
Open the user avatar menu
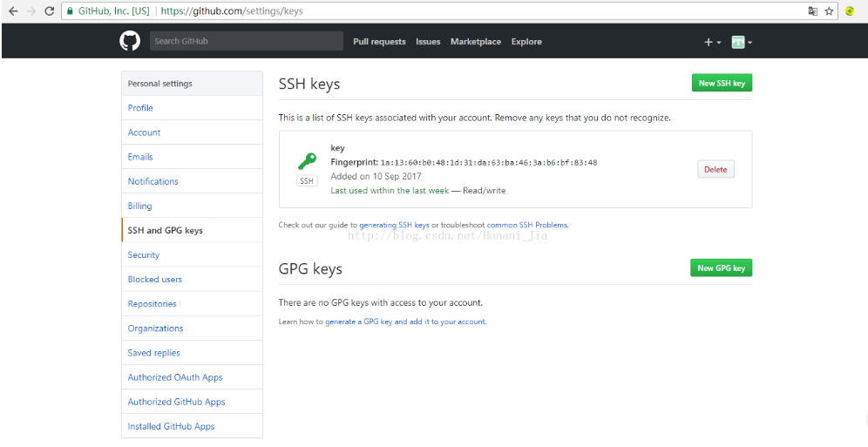click(742, 42)
